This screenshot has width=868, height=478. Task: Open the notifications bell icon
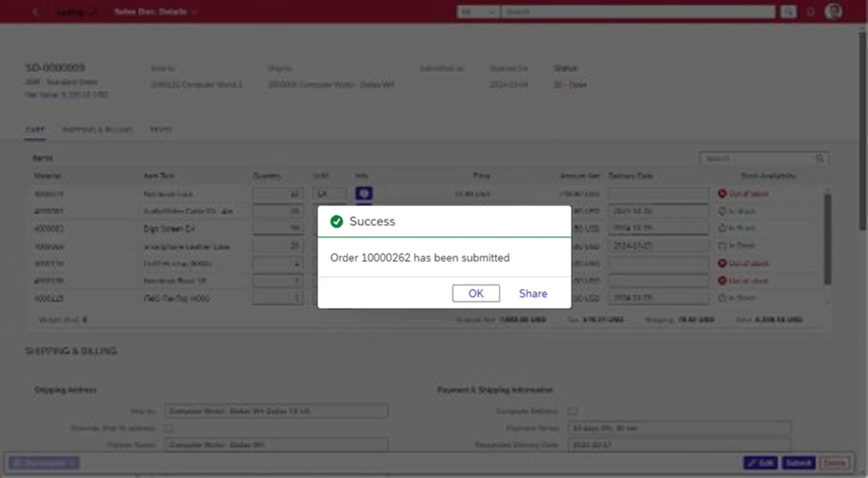click(810, 12)
